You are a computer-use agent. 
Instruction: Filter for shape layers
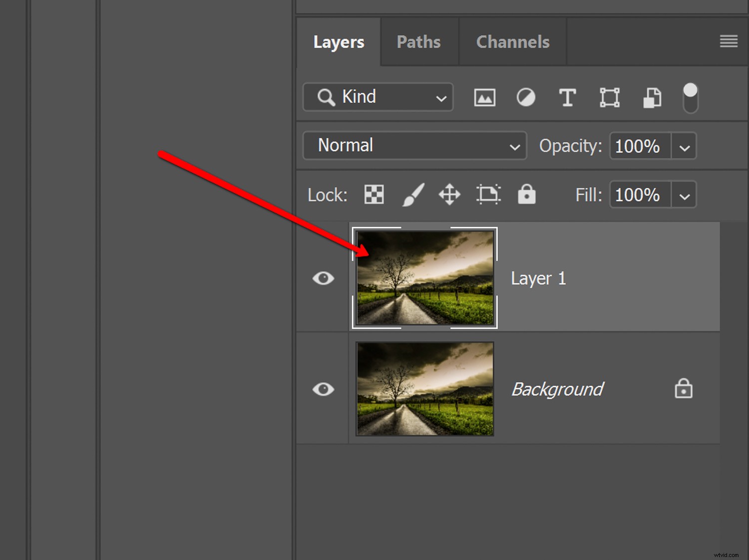(x=609, y=97)
